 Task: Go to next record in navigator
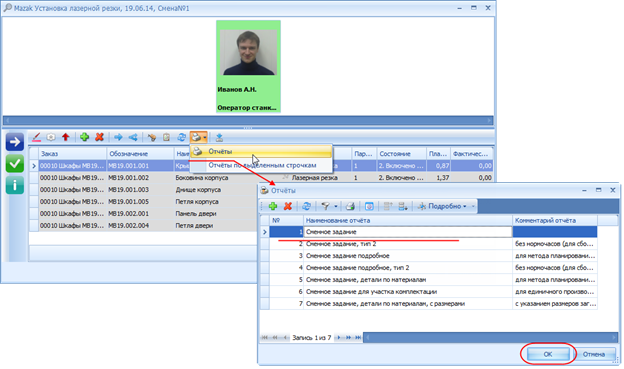[339, 338]
